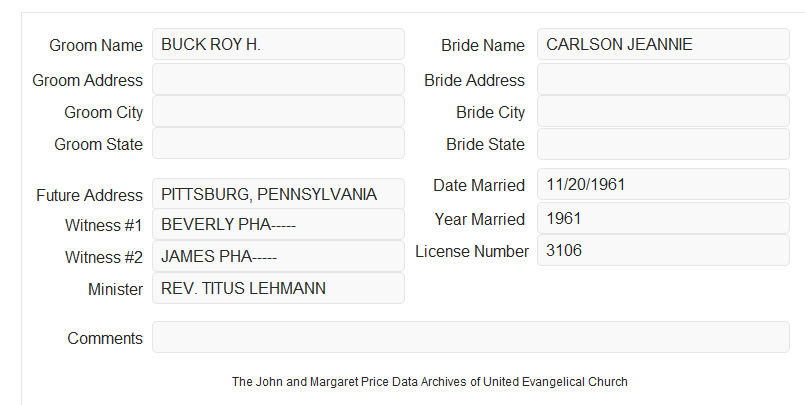
Task: Click the Groom Name field
Action: pyautogui.click(x=278, y=44)
